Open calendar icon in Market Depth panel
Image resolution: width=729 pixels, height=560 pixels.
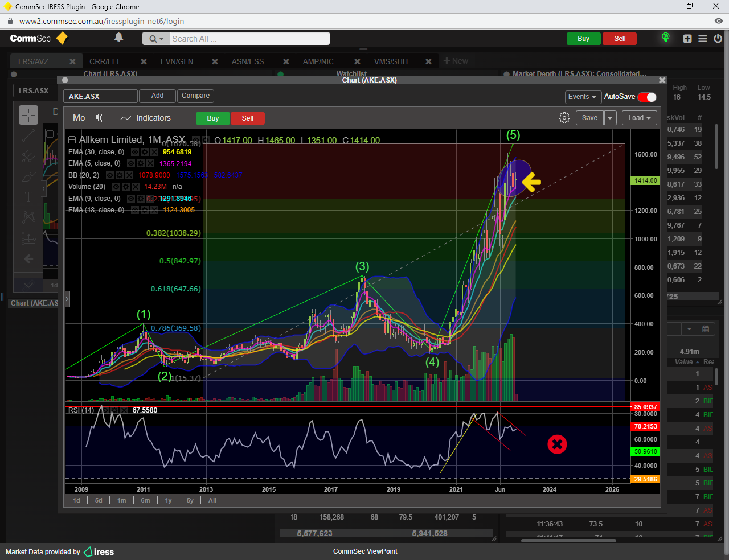click(706, 329)
